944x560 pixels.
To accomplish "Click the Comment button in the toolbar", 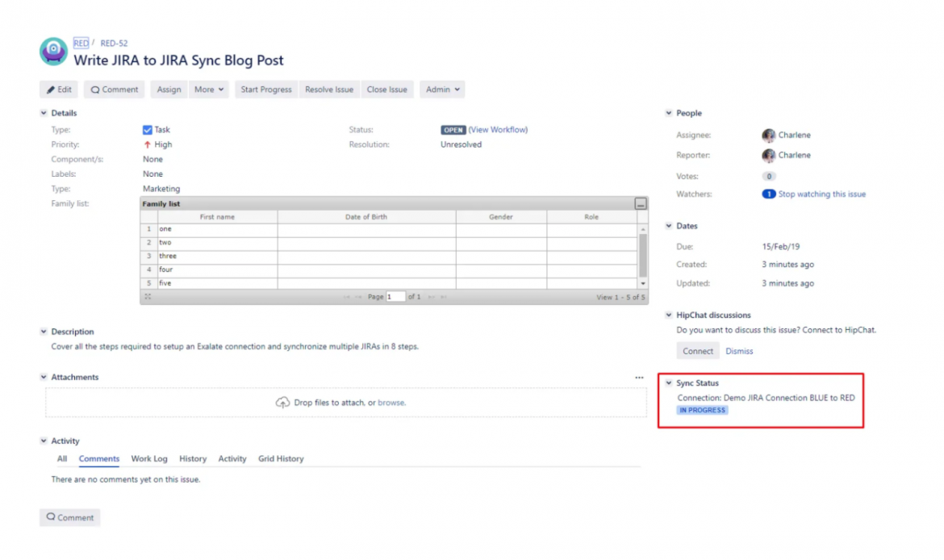I will pyautogui.click(x=115, y=89).
